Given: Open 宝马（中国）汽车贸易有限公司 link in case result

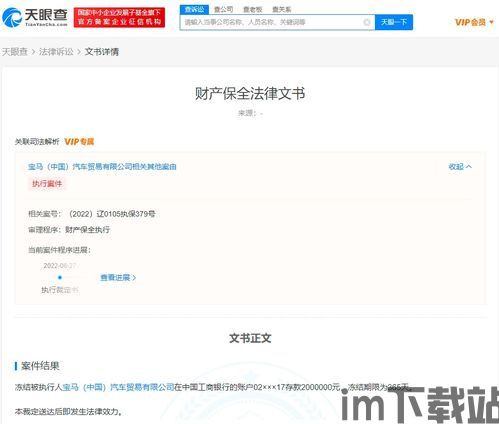Looking at the screenshot, I should (x=118, y=387).
